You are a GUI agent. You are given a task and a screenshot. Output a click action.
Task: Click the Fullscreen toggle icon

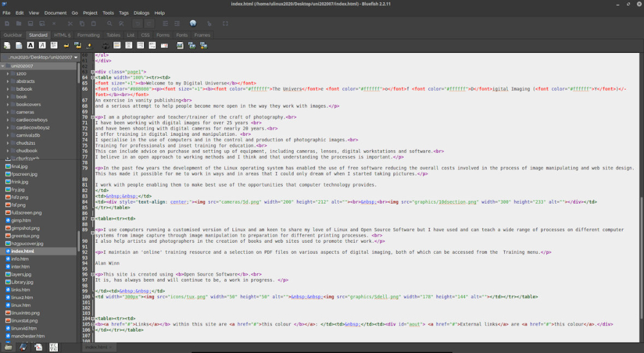tap(225, 23)
